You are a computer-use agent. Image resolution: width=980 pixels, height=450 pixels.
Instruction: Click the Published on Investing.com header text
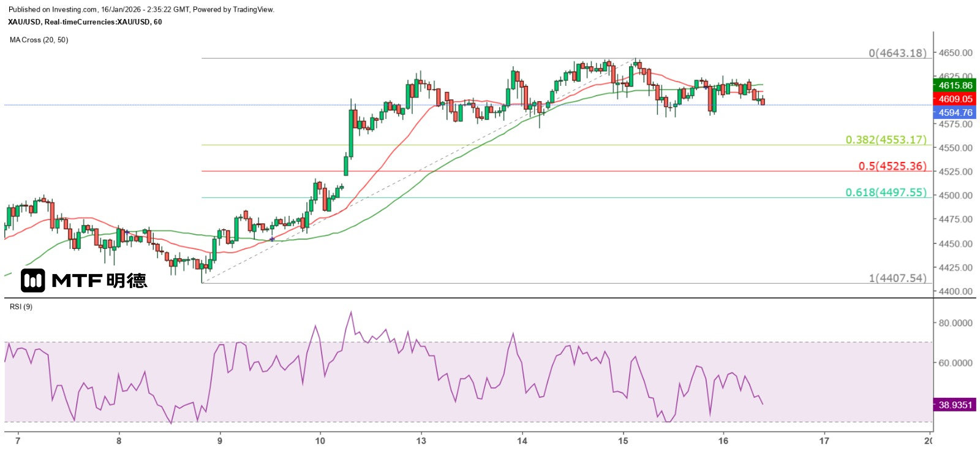(x=141, y=10)
